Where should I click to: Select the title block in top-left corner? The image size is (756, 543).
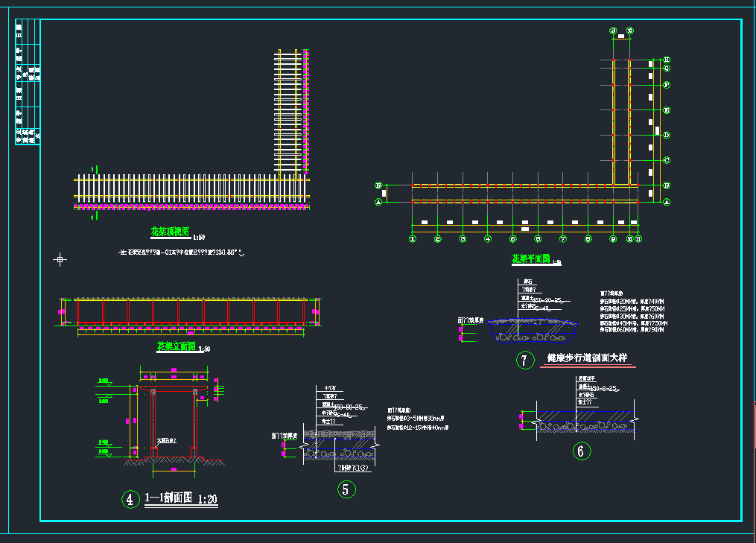point(28,82)
